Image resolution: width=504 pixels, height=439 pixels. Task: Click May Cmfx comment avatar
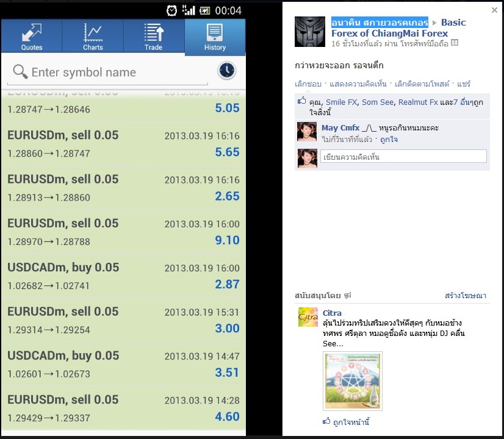coord(307,132)
